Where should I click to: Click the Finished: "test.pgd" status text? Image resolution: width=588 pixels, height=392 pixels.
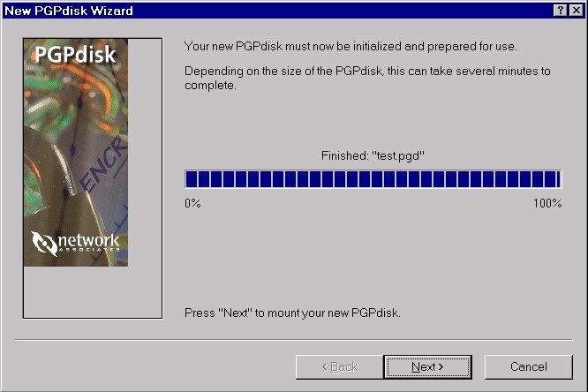373,155
